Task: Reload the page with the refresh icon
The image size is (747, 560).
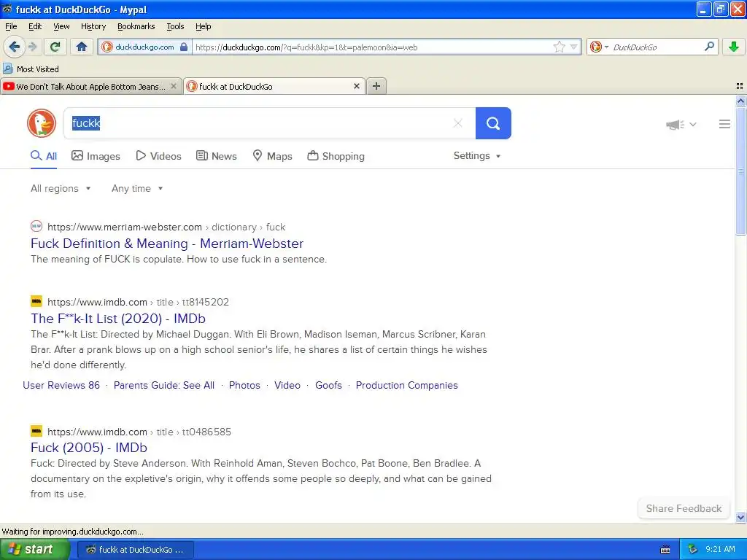Action: tap(55, 47)
